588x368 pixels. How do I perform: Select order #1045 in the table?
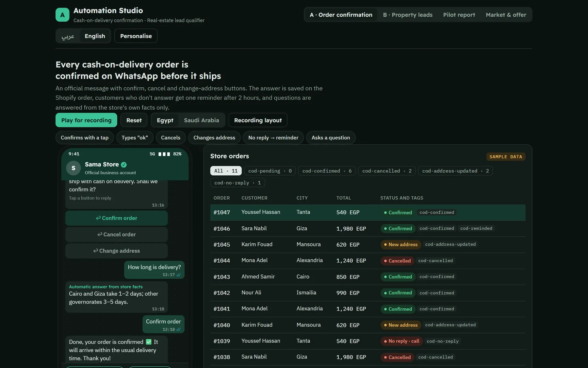point(368,245)
